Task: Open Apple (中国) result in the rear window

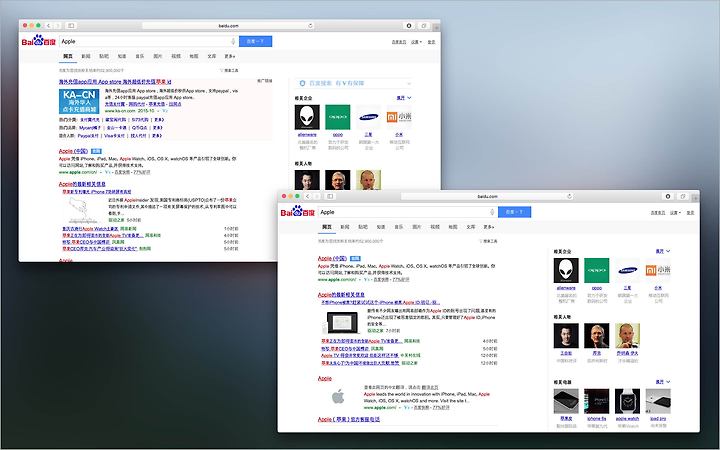Action: point(73,151)
